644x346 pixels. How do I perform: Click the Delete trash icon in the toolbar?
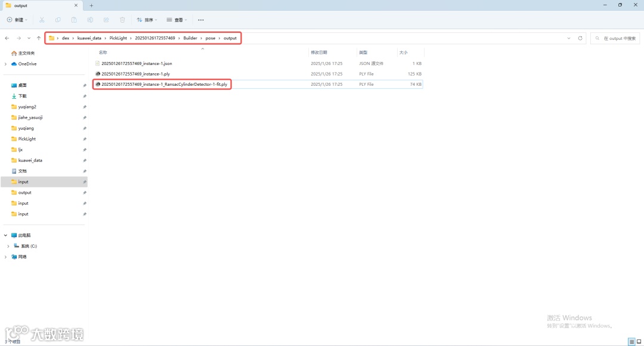coord(122,20)
